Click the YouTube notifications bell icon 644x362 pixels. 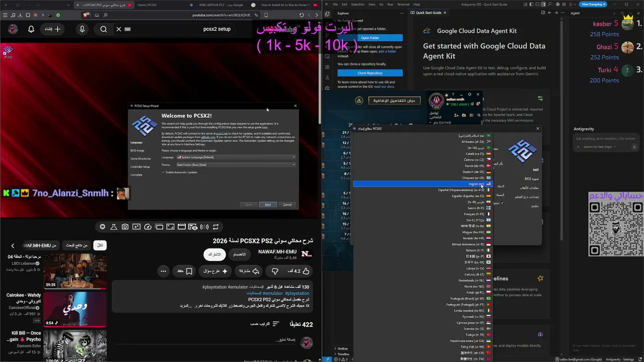[31, 29]
